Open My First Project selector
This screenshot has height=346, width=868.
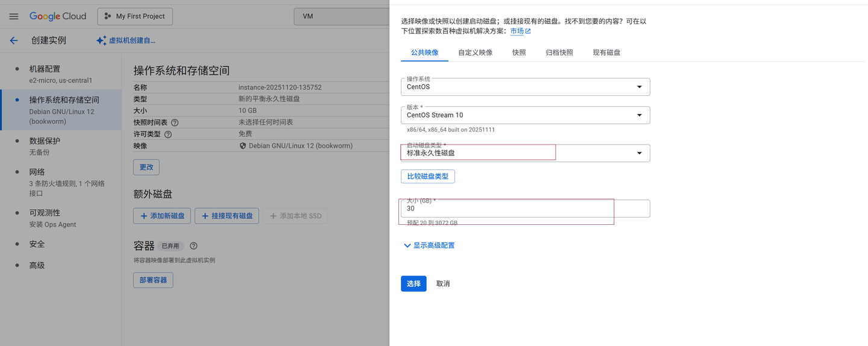pyautogui.click(x=135, y=16)
